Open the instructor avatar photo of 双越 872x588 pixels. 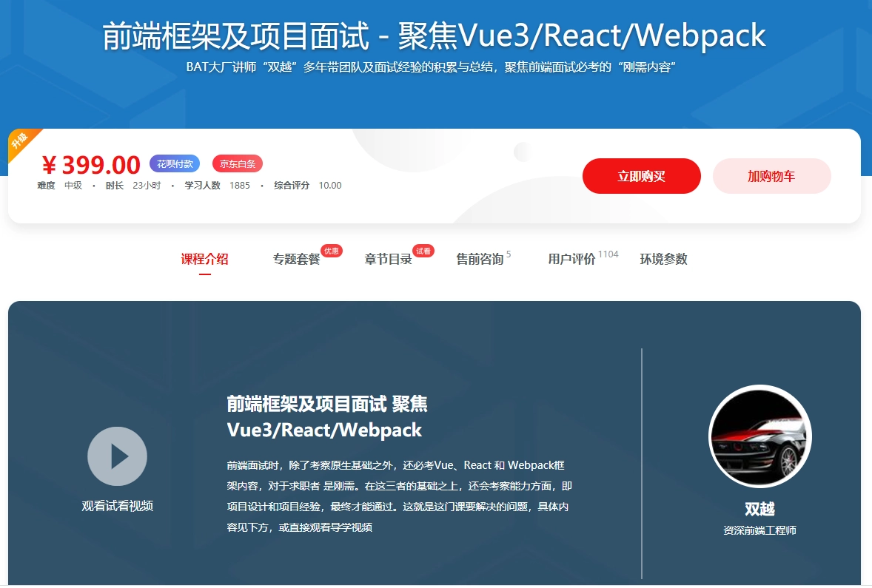coord(759,436)
